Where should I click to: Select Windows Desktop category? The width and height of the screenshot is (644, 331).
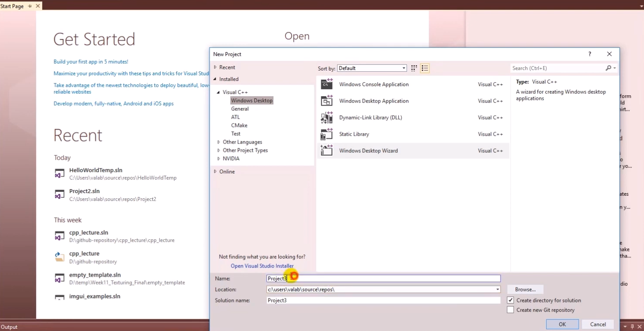tap(252, 100)
